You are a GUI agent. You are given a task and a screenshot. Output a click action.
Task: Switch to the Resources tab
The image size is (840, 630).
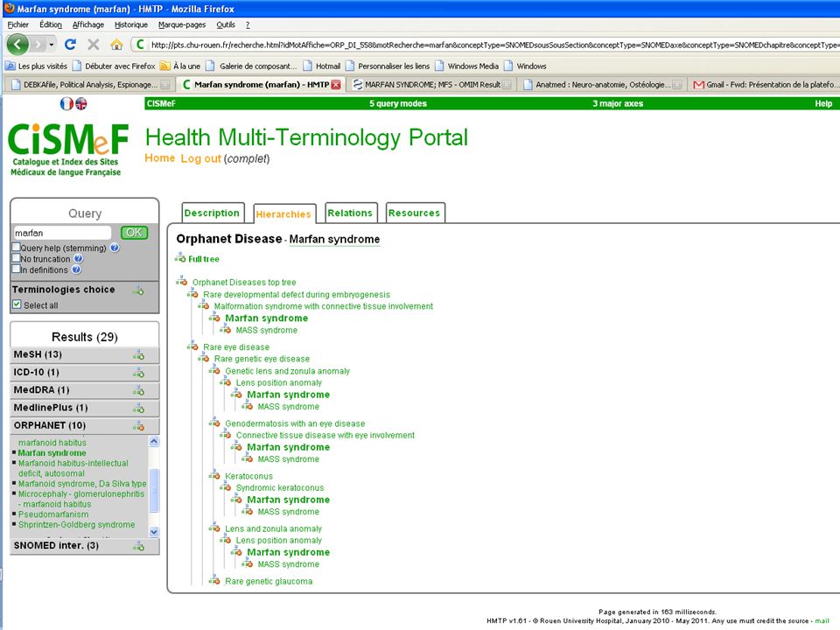(x=414, y=213)
